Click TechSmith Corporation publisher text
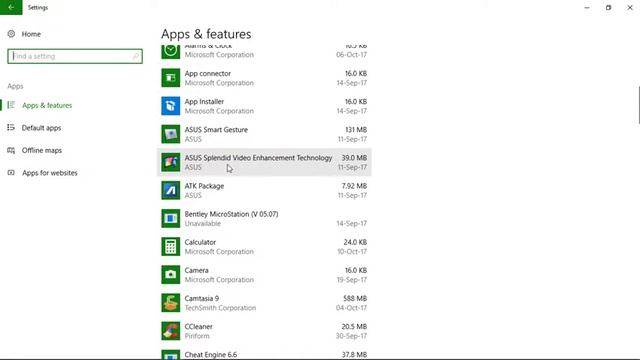Image resolution: width=640 pixels, height=360 pixels. click(x=220, y=308)
